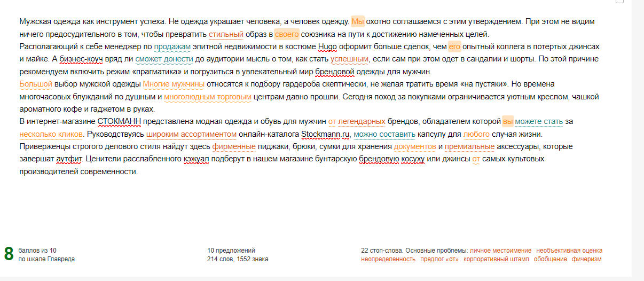Click the highlighted word 'Большой'

point(36,84)
